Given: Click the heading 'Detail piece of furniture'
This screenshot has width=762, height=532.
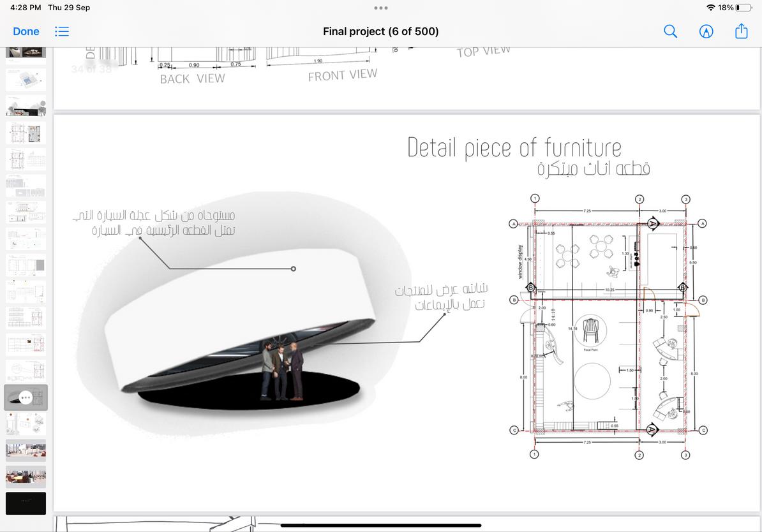Looking at the screenshot, I should coord(514,148).
